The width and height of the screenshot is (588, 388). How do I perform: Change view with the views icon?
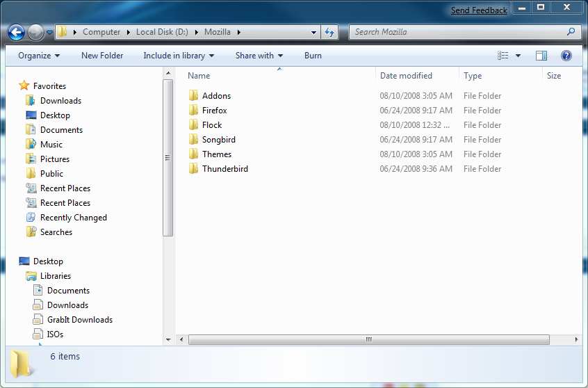[x=503, y=56]
